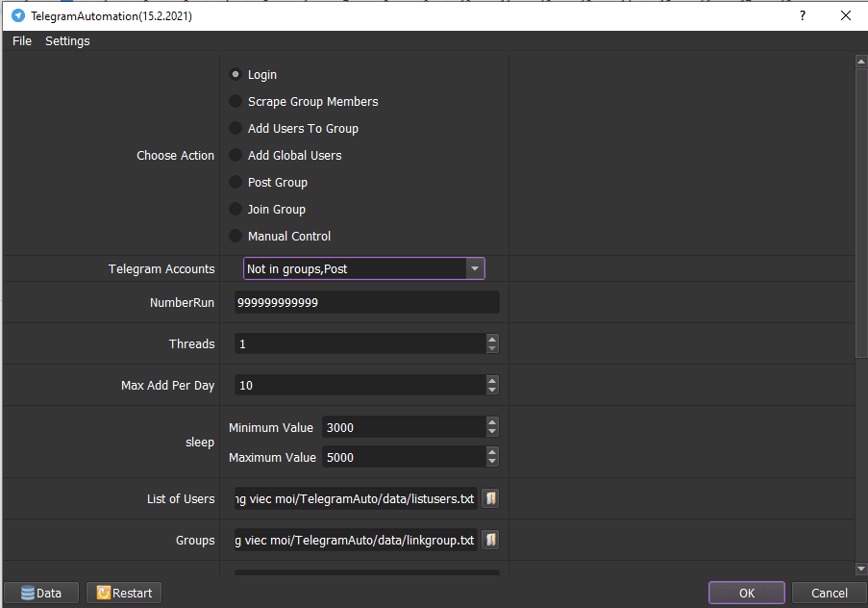Click the NumberRun input field
868x608 pixels.
[x=366, y=302]
